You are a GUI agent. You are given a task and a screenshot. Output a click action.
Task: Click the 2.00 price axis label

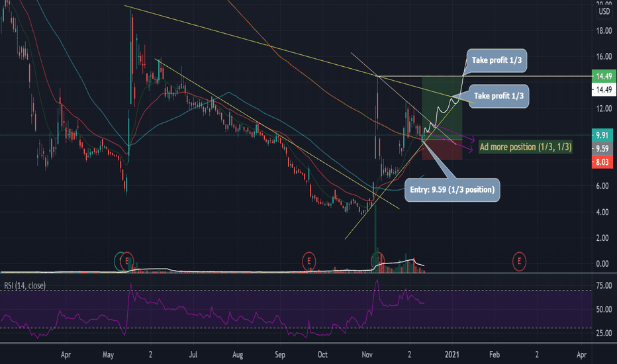coord(602,238)
